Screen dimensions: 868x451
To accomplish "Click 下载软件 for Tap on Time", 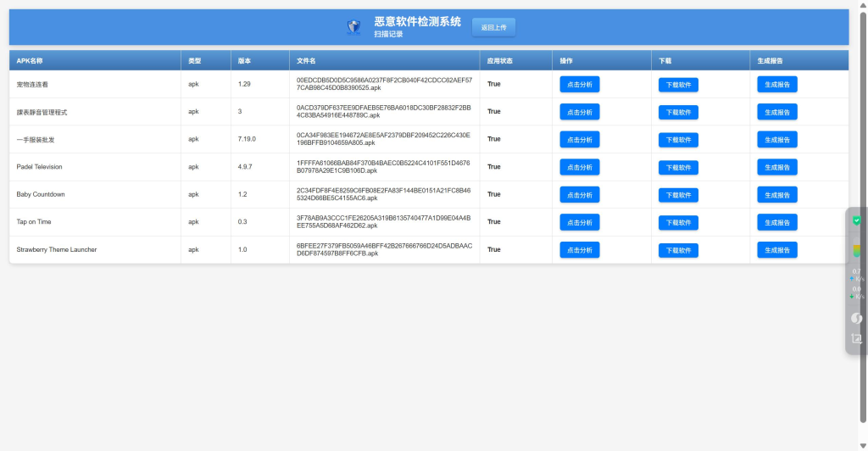I will pos(678,223).
